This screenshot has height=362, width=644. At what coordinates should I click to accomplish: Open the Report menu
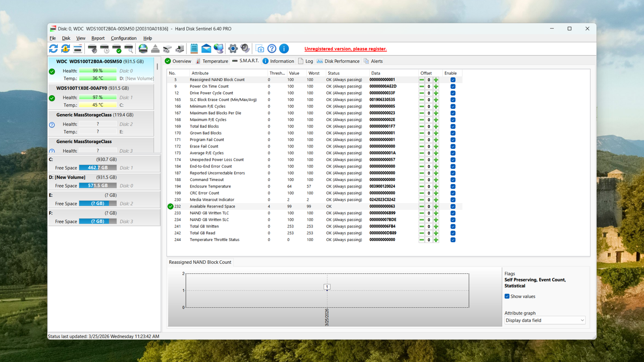pyautogui.click(x=98, y=38)
